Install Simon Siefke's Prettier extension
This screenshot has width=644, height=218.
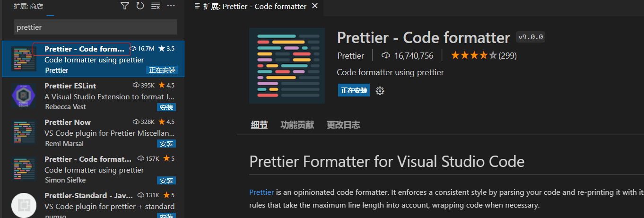click(x=166, y=181)
